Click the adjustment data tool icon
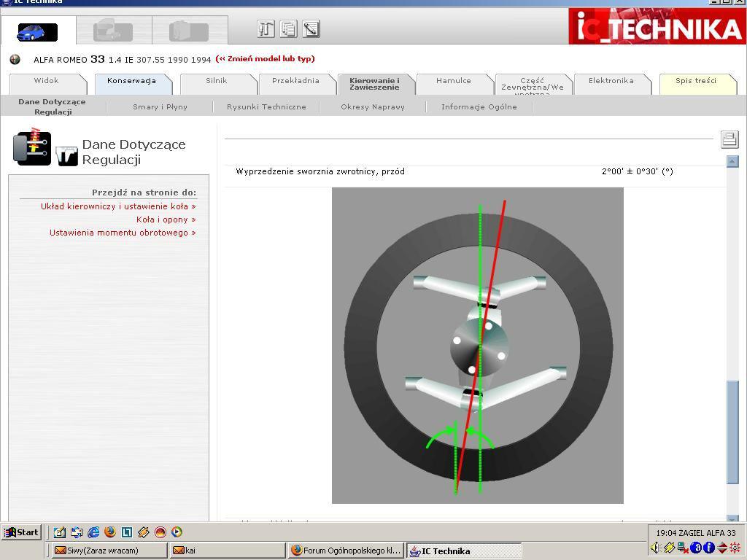This screenshot has width=747, height=560. point(66,156)
